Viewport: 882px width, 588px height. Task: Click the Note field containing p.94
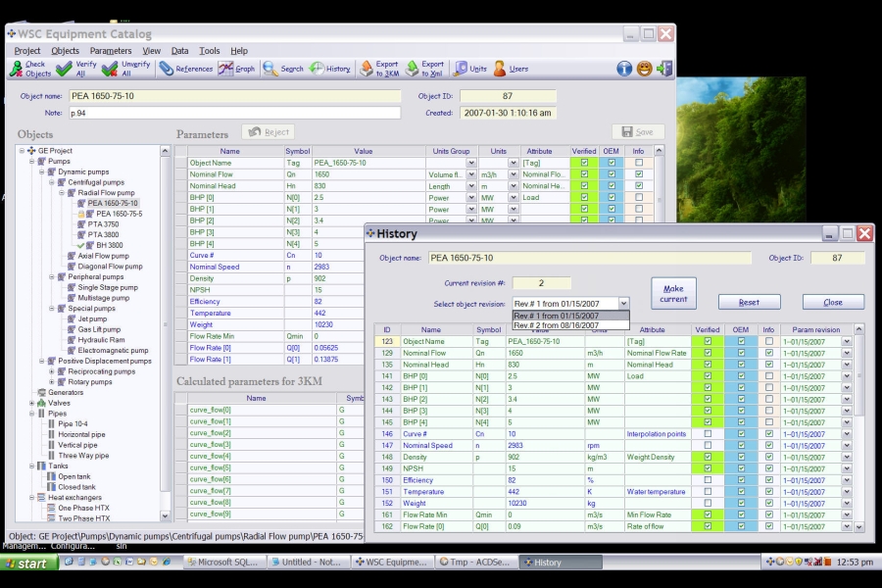point(235,113)
